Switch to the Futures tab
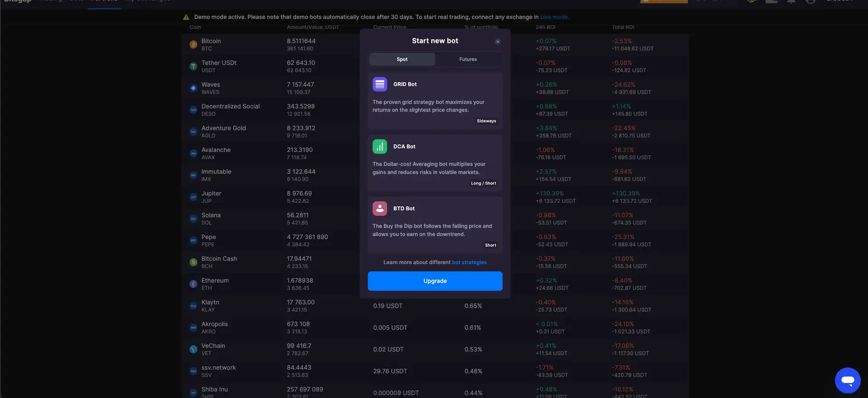Screen dimensions: 868x398 (x=468, y=59)
